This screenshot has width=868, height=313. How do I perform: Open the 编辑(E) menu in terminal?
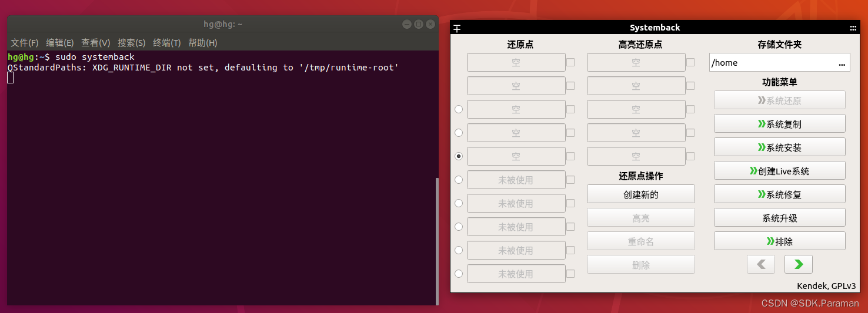tap(60, 43)
